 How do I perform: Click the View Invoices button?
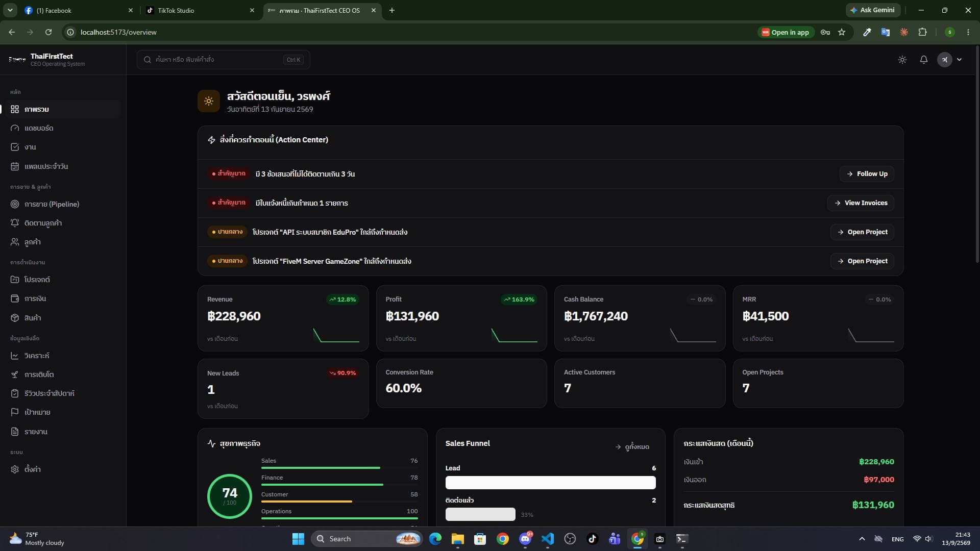point(861,203)
